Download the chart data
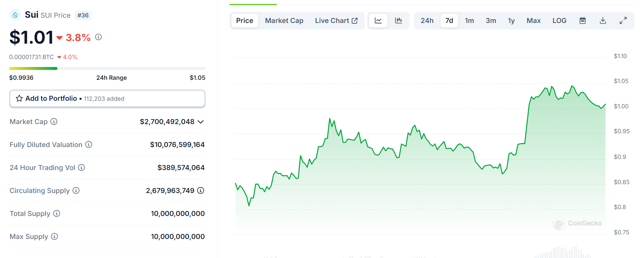Image resolution: width=644 pixels, height=258 pixels. tap(603, 21)
